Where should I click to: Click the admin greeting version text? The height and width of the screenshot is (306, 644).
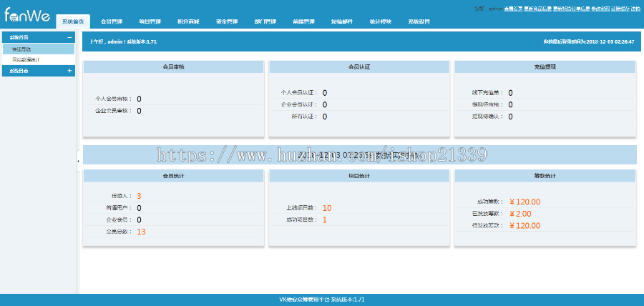[123, 42]
